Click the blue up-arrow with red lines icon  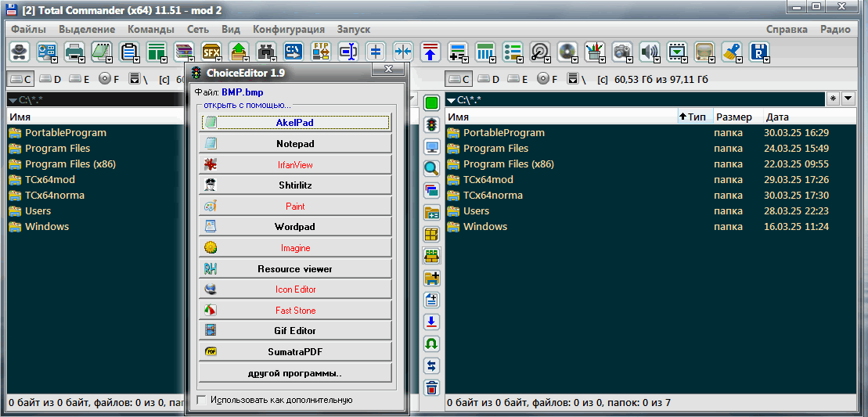(x=430, y=52)
